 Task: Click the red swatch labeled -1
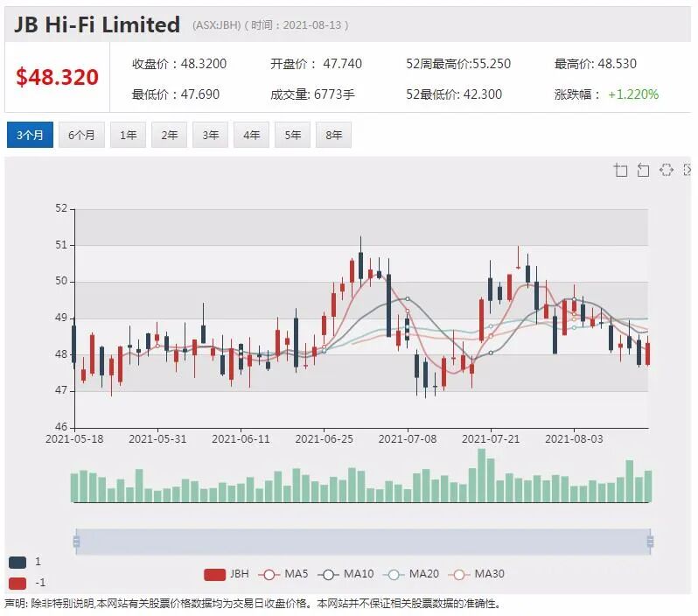pos(17,583)
